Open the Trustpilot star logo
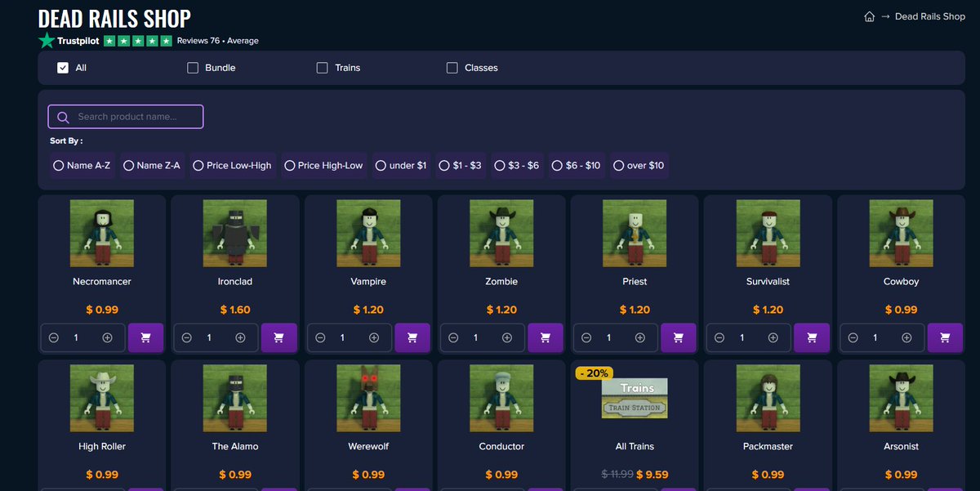This screenshot has height=491, width=980. pos(47,40)
